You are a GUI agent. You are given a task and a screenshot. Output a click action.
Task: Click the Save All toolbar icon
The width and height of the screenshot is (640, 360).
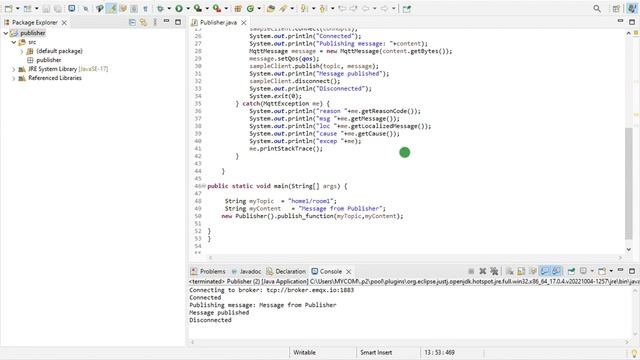(x=58, y=9)
